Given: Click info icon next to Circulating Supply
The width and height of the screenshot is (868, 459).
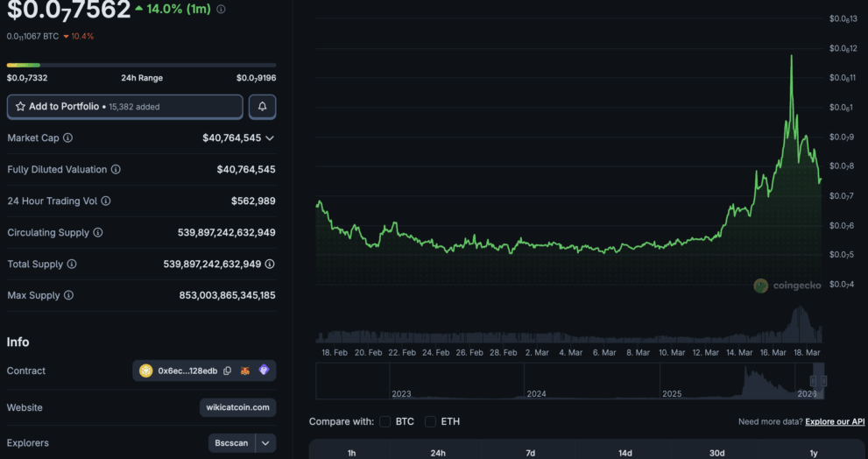Looking at the screenshot, I should (x=98, y=233).
